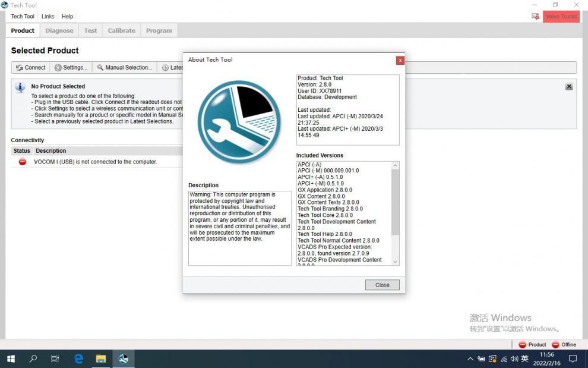Close the About Tech Tool dialog with red x
This screenshot has height=368, width=588.
click(400, 60)
